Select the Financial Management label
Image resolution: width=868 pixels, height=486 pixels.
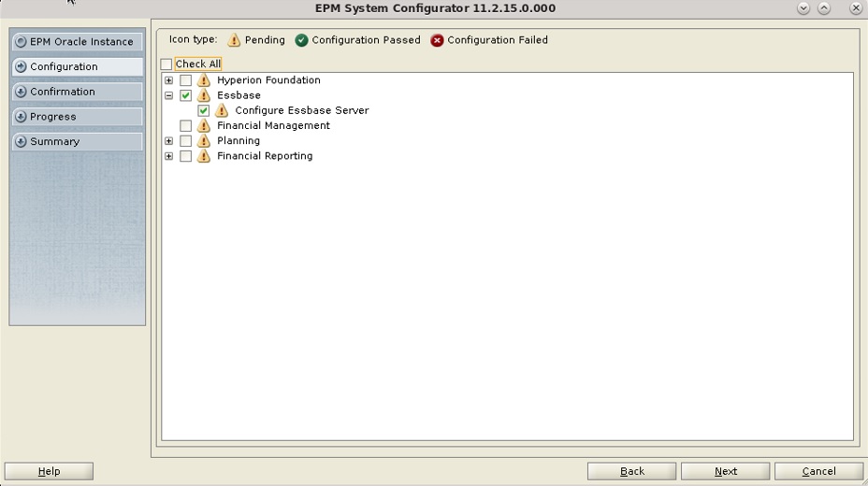pyautogui.click(x=273, y=125)
